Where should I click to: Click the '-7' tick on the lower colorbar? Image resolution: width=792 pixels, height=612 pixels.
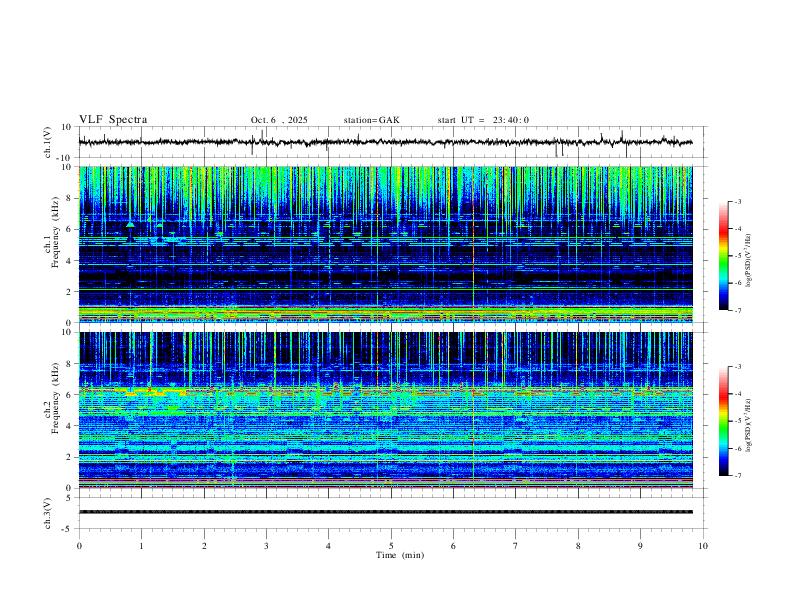pyautogui.click(x=738, y=475)
